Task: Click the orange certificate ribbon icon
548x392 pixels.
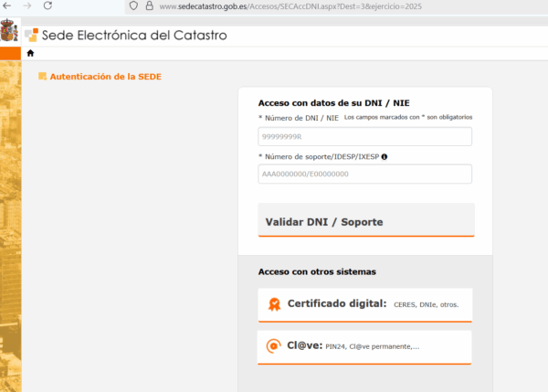Action: pyautogui.click(x=274, y=304)
